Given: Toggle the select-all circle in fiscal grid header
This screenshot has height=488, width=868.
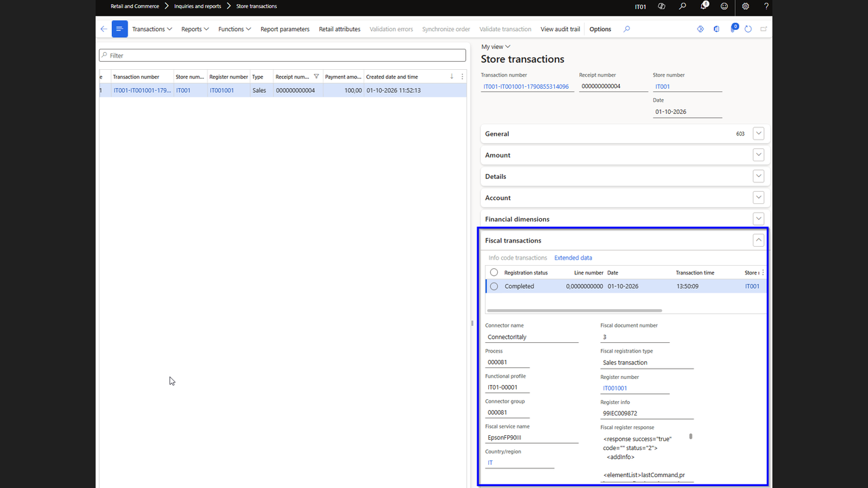Looking at the screenshot, I should click(x=494, y=272).
